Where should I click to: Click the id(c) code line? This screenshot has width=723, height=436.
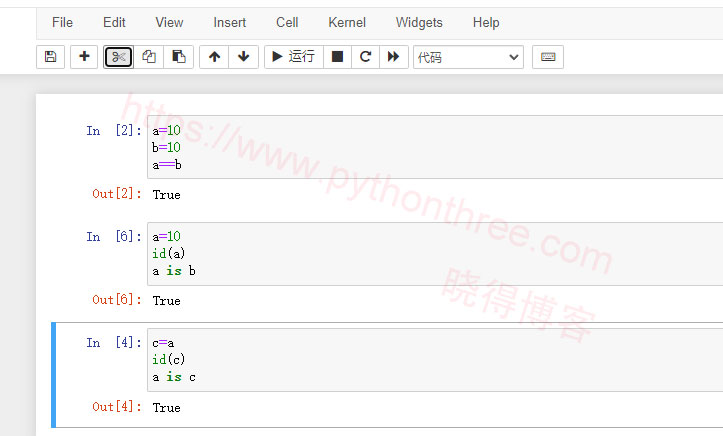tap(169, 359)
